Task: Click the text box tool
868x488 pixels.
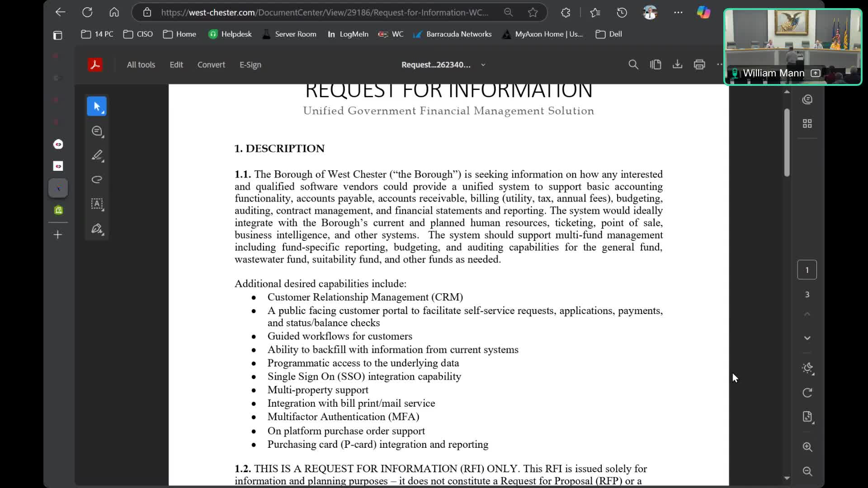Action: coord(97,204)
